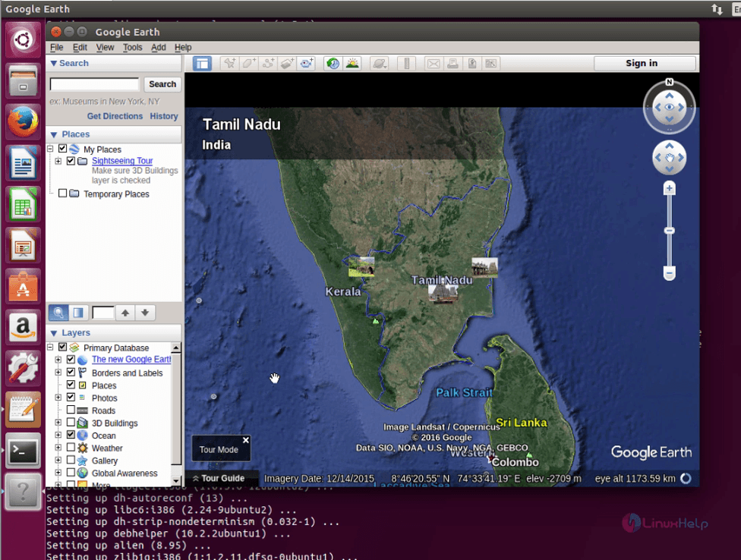Screen dimensions: 741x560
Task: Click the email envelope toolbar icon
Action: [433, 64]
